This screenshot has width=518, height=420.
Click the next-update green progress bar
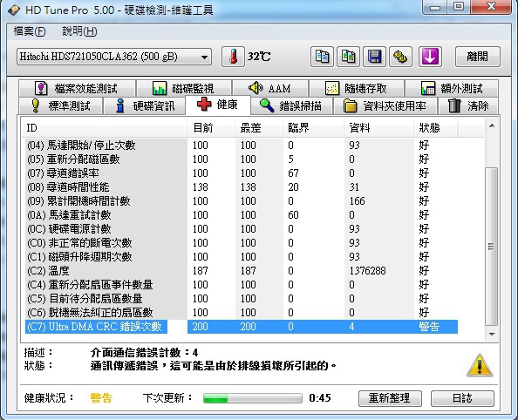[252, 398]
